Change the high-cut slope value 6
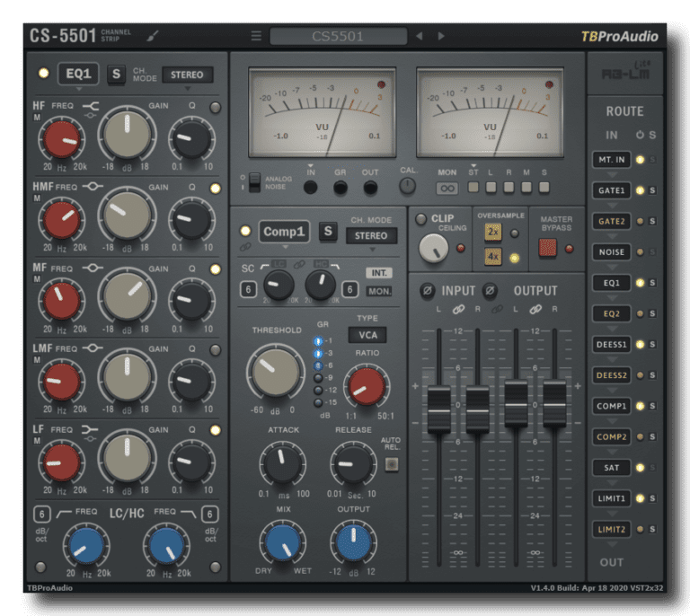Viewport: 690px width, 616px height. (x=209, y=514)
